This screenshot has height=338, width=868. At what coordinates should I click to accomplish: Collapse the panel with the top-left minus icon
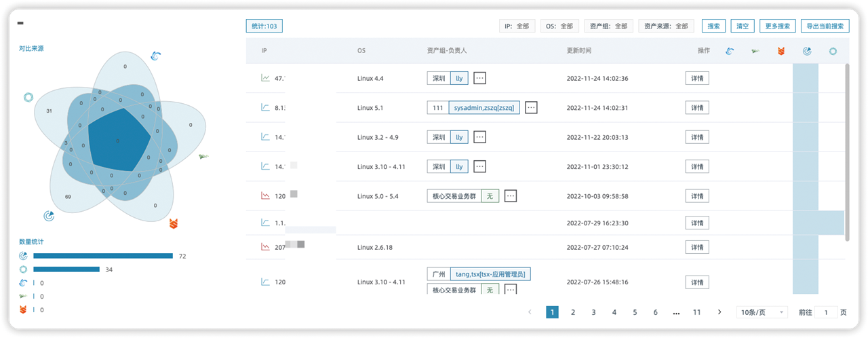click(20, 23)
